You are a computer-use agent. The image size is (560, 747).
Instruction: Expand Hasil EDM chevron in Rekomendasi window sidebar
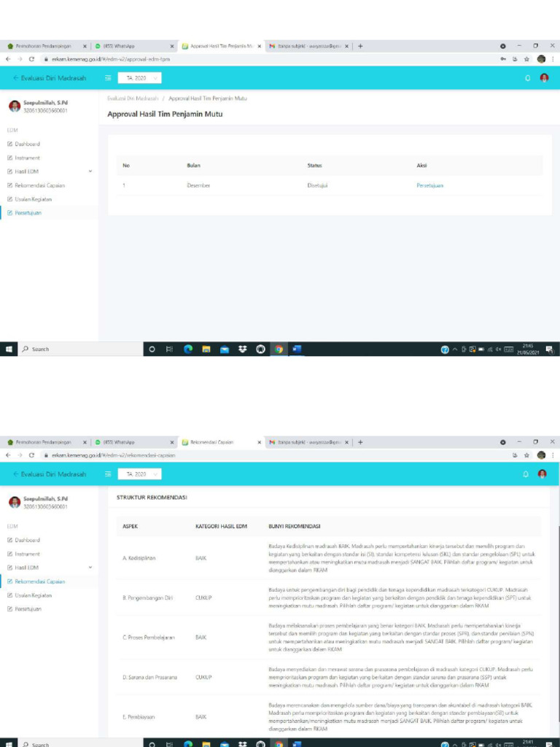(x=90, y=568)
